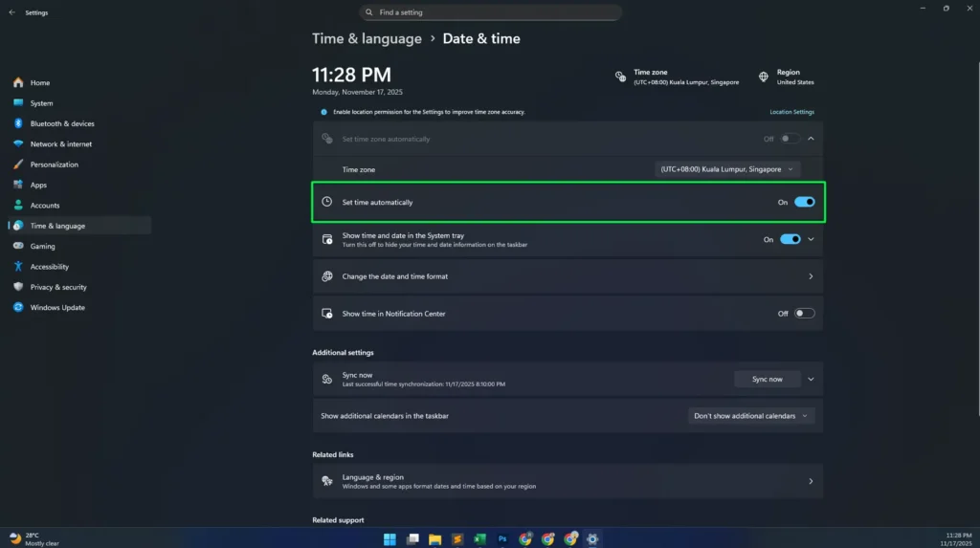
Task: Click the Network & internet sidebar icon
Action: (18, 144)
